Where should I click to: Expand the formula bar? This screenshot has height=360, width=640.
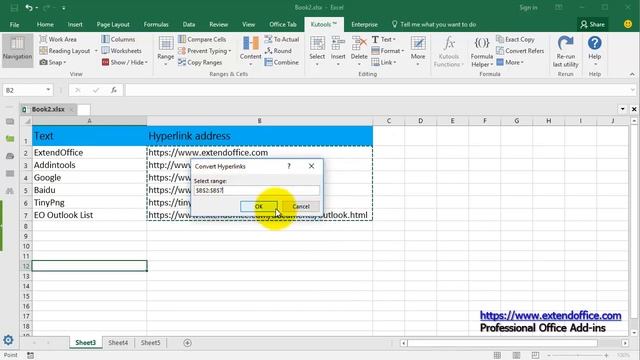(x=633, y=90)
